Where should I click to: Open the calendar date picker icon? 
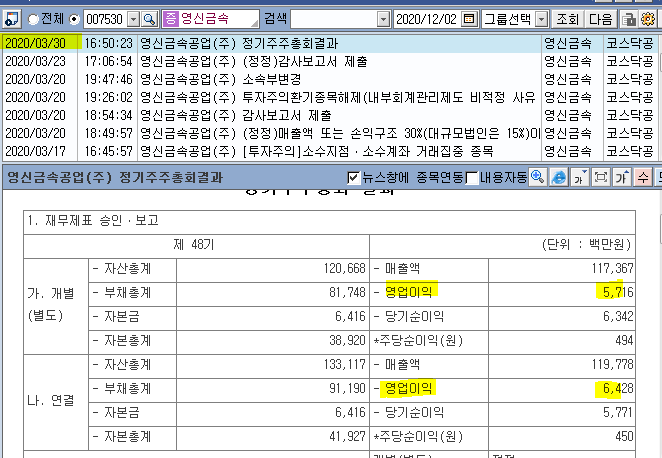(469, 19)
